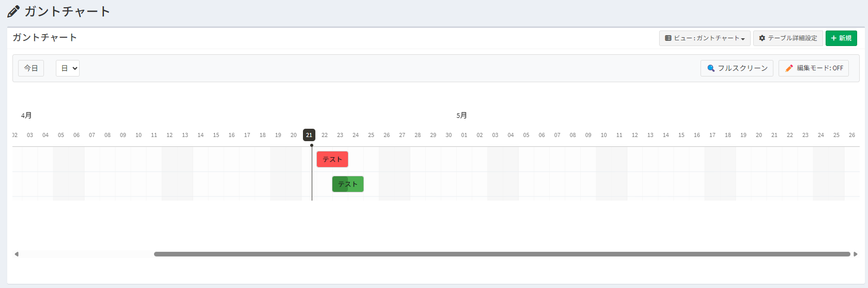Click the left scroll arrow of the timeline
Screen dimensions: 868x288
[x=17, y=254]
